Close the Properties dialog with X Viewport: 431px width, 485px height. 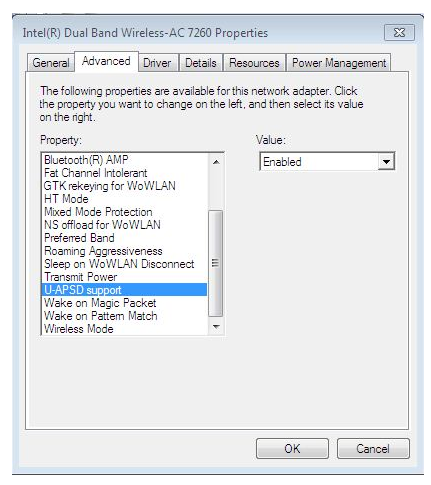coord(399,33)
